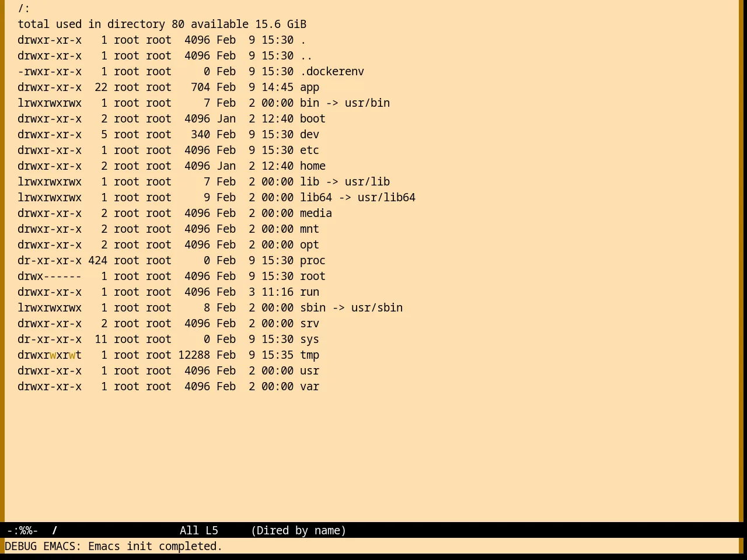747x560 pixels.
Task: Open the tmp directory
Action: [x=309, y=355]
